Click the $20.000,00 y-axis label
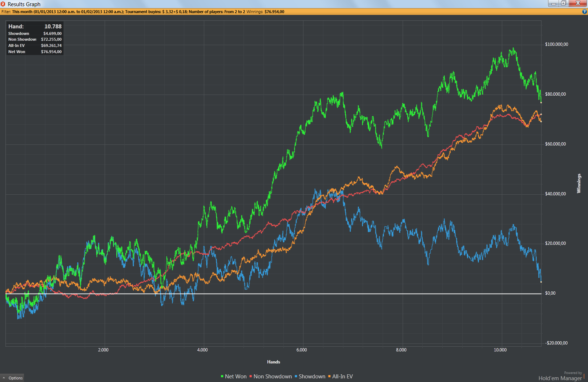 point(555,243)
